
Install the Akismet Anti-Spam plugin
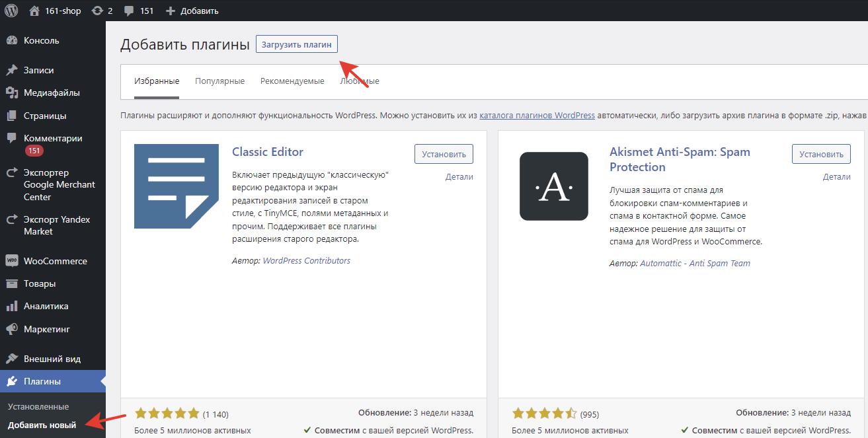click(x=821, y=154)
